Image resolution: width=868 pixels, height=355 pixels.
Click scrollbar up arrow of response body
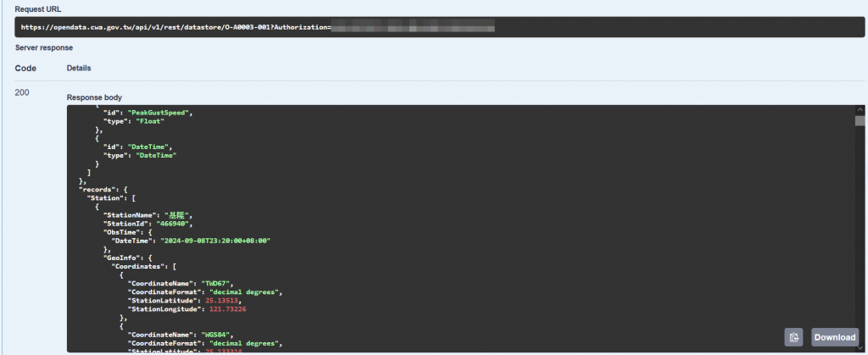(x=860, y=110)
